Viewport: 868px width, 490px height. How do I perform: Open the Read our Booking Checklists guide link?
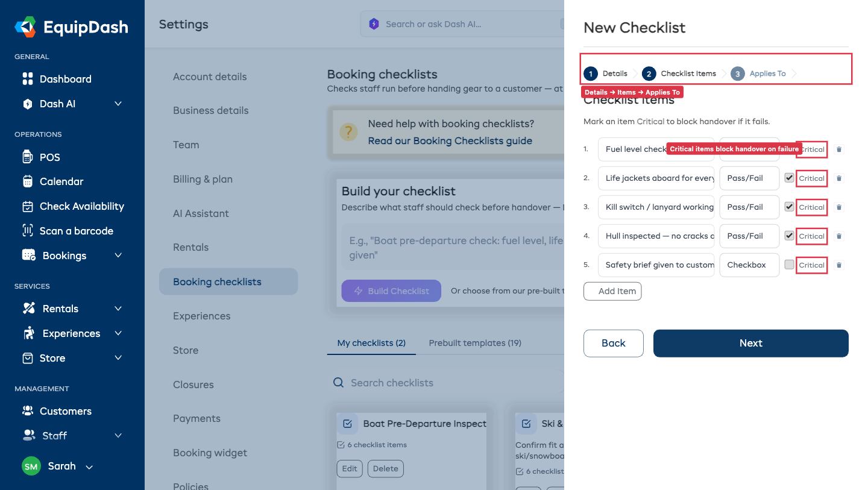click(450, 141)
